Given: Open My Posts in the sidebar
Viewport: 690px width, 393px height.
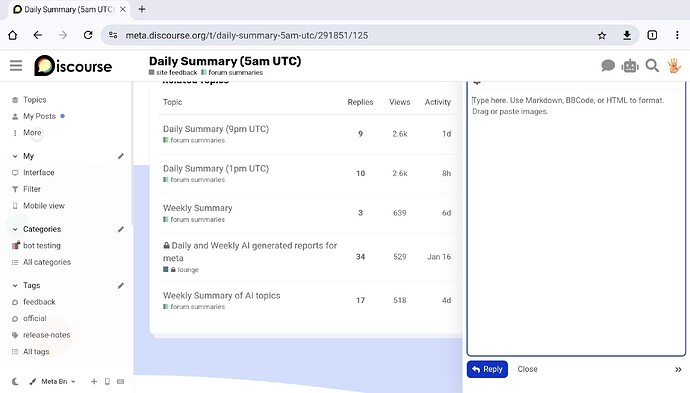Looking at the screenshot, I should click(39, 116).
